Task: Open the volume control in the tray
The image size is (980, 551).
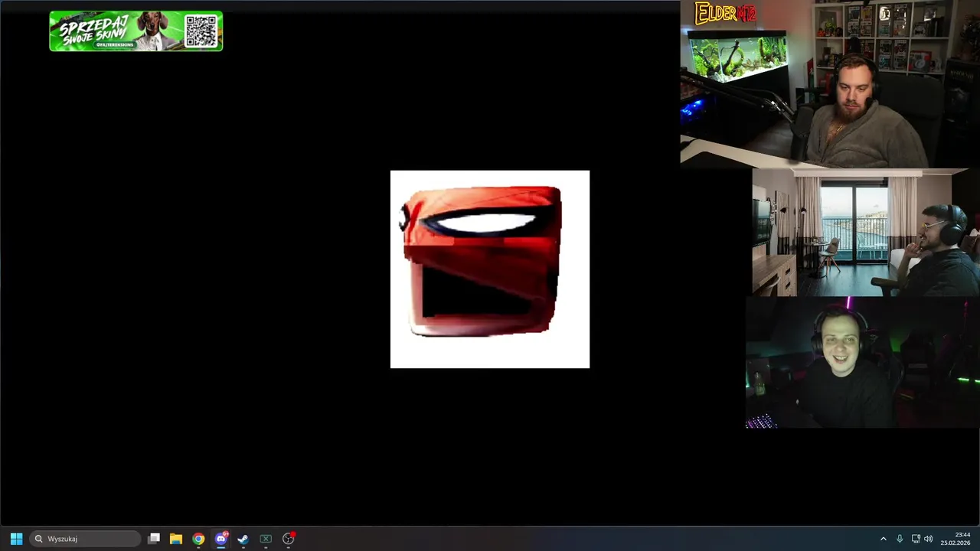Action: pyautogui.click(x=929, y=539)
